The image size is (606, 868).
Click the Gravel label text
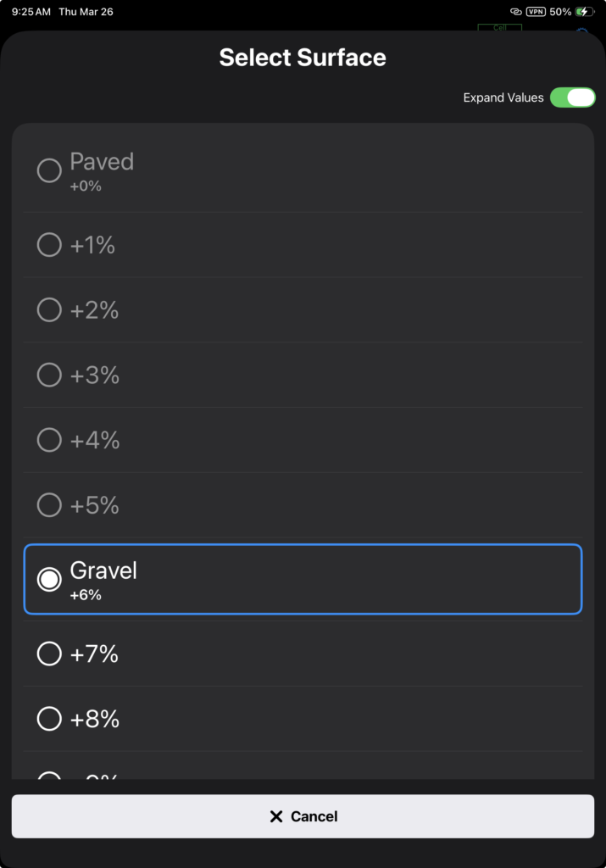point(103,570)
